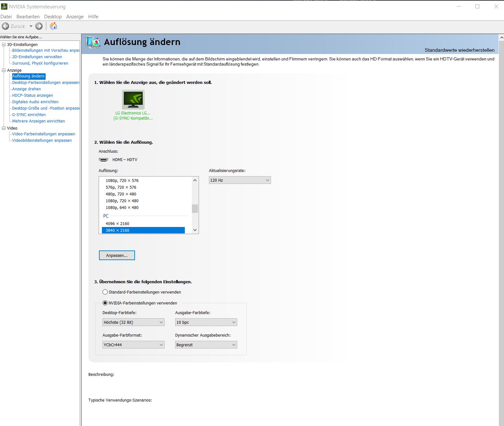Image resolution: width=504 pixels, height=426 pixels.
Task: Open 3D-Einstellungen verwalten
Action: pos(37,57)
